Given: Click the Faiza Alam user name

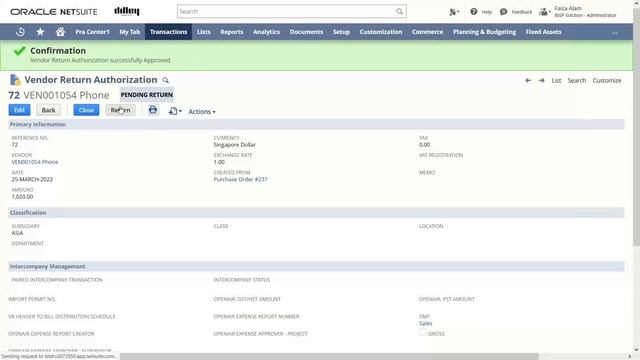Looking at the screenshot, I should click(x=568, y=8).
